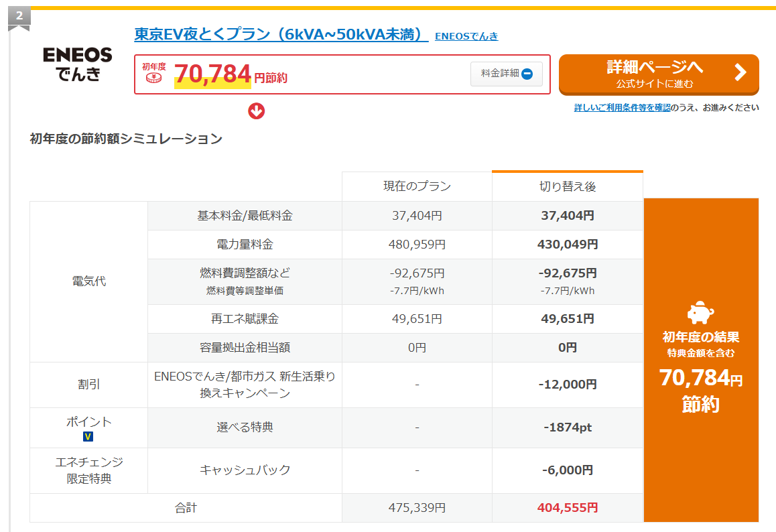Viewport: 776px width, 532px height.
Task: Click the -12,000円 campaign discount cell
Action: [x=567, y=385]
